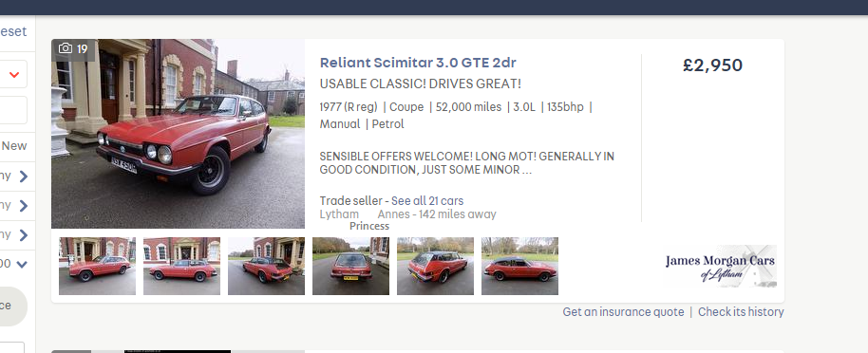This screenshot has height=353, width=868.
Task: Open the main red Scimitar photo
Action: coord(178,134)
